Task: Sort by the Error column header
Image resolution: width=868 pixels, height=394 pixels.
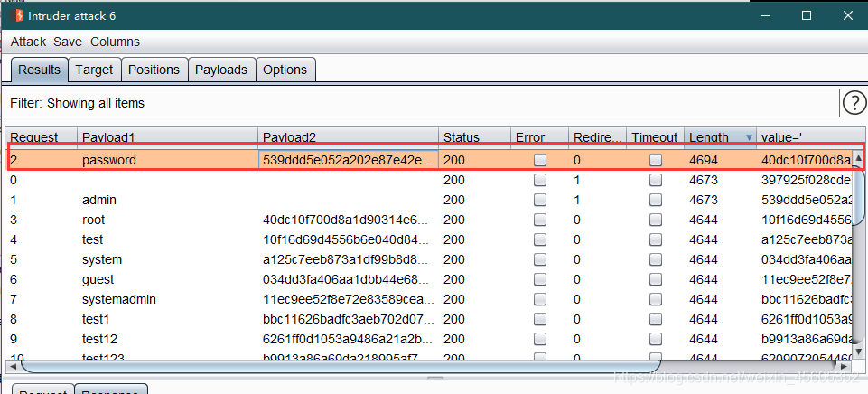Action: click(x=540, y=137)
